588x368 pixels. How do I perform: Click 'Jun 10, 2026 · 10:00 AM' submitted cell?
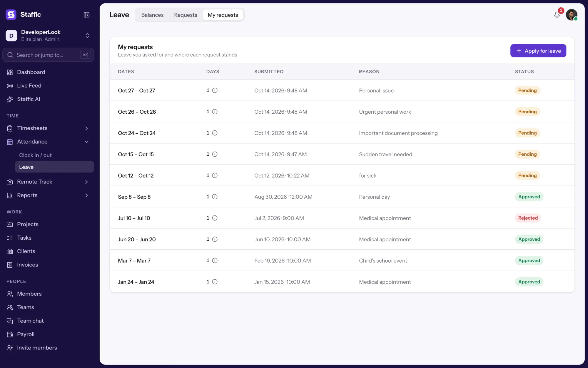pos(283,239)
